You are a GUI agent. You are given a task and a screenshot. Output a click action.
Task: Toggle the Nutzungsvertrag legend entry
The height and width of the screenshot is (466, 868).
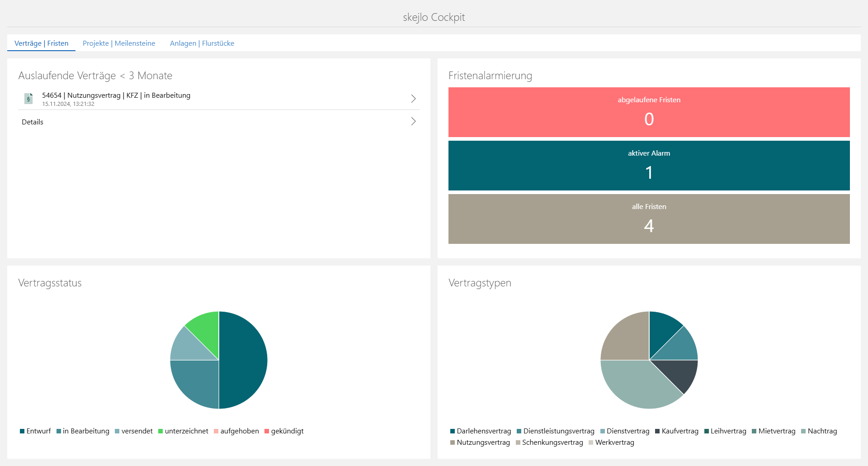click(x=480, y=442)
